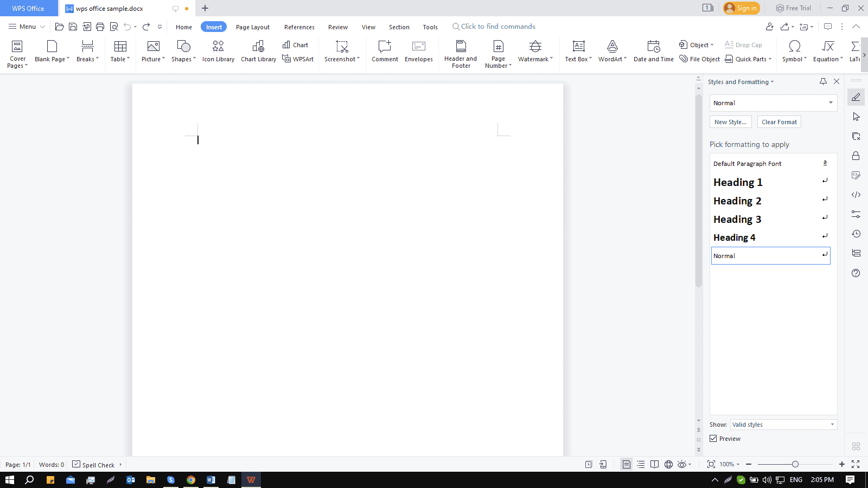Image resolution: width=868 pixels, height=488 pixels.
Task: Insert Envelopes
Action: [418, 52]
